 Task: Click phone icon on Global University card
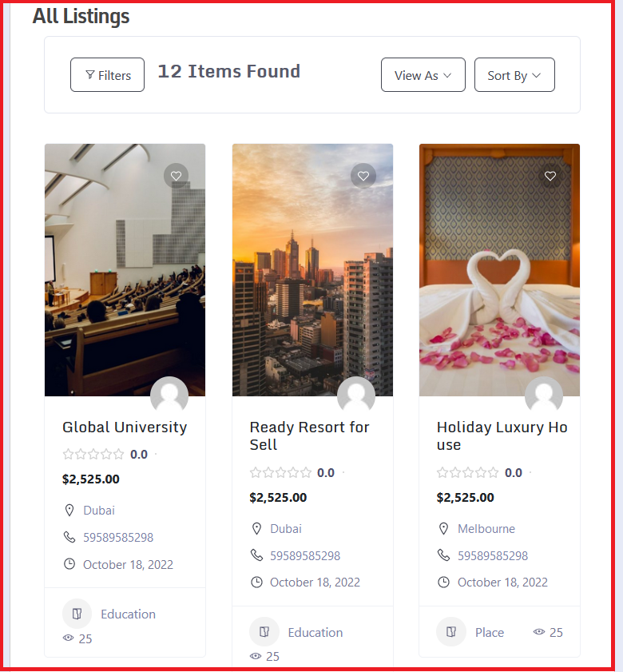click(x=69, y=537)
